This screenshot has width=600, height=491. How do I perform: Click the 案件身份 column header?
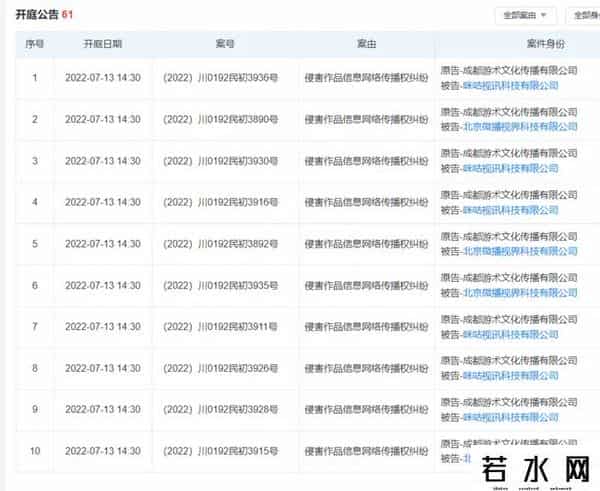545,44
